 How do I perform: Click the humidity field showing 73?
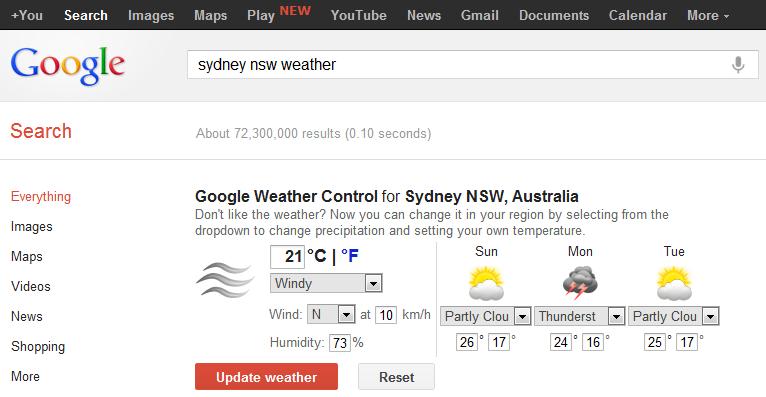click(340, 343)
